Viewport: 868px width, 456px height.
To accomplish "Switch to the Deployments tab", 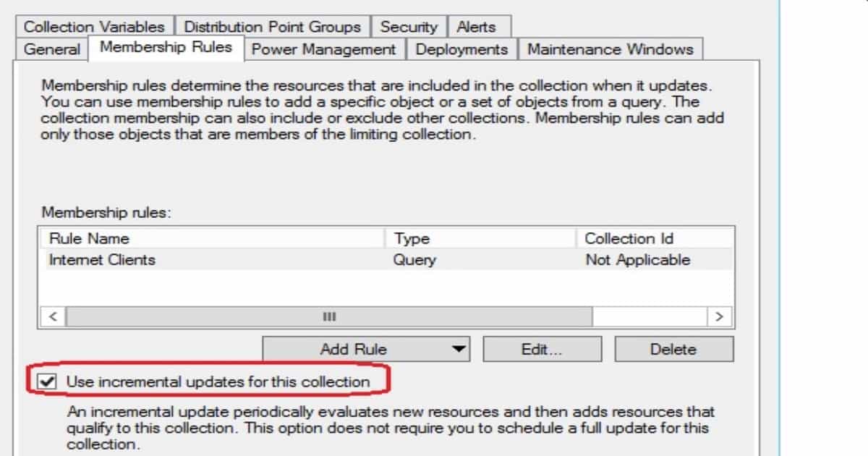I will click(x=461, y=49).
